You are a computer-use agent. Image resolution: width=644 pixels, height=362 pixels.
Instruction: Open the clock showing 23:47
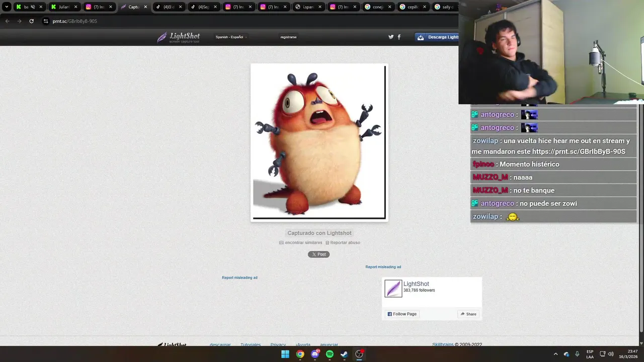coord(629,354)
